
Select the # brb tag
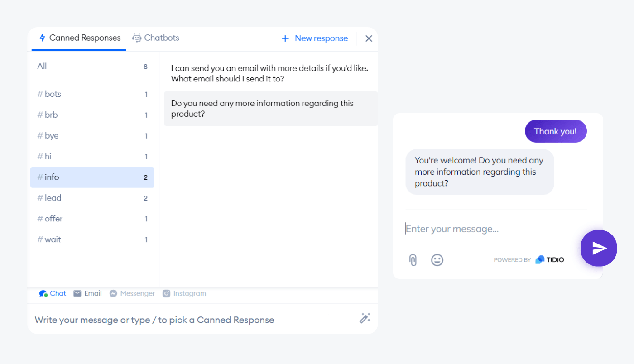click(x=92, y=115)
